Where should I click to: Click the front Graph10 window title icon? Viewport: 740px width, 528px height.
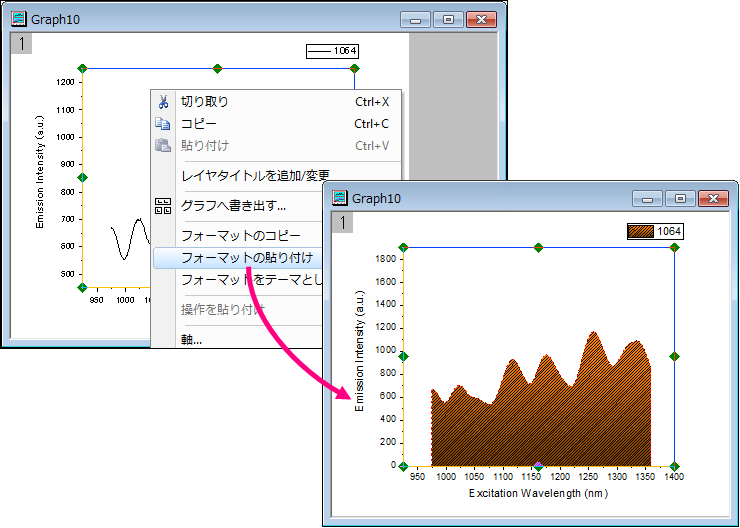coord(340,198)
